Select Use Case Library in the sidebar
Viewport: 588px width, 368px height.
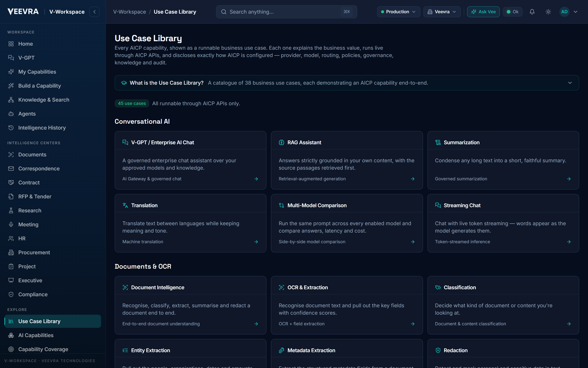[x=53, y=321]
